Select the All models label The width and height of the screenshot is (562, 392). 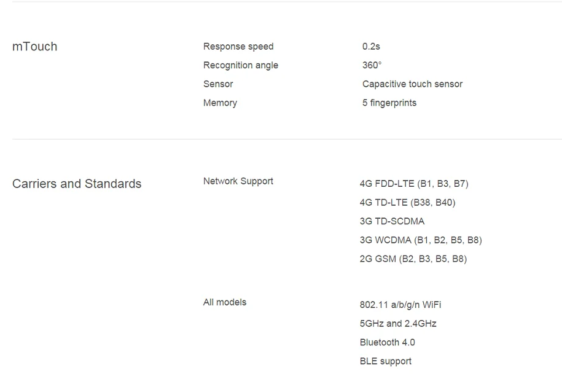(x=225, y=302)
